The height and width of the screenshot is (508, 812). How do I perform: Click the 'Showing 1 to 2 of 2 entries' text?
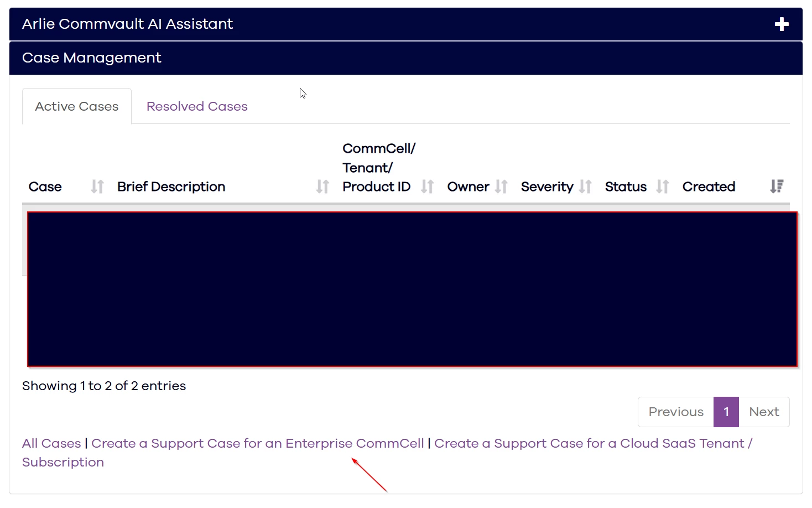click(x=104, y=386)
